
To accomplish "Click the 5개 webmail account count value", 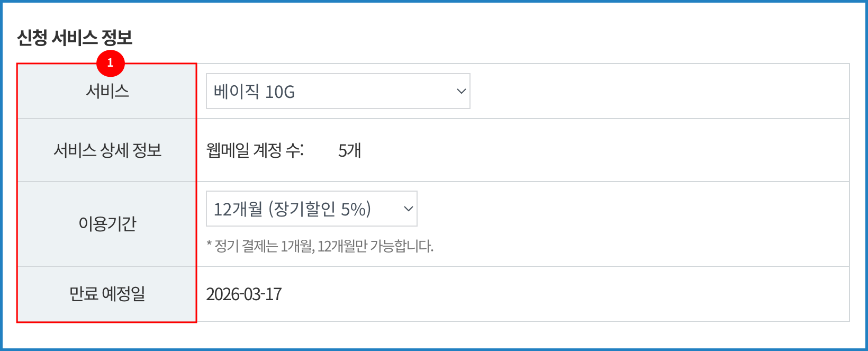I will click(x=349, y=151).
